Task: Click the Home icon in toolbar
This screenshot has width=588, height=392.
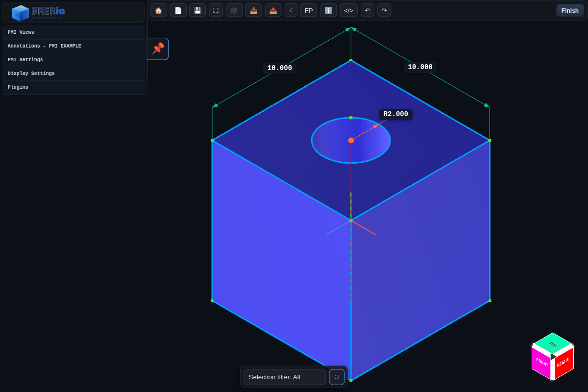Action: click(158, 10)
